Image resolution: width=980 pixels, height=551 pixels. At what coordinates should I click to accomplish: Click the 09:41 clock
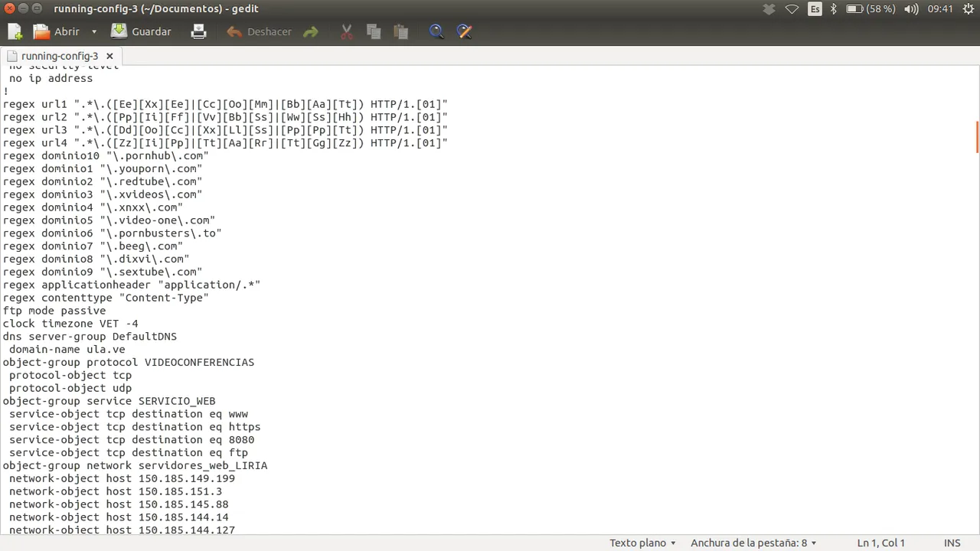click(x=939, y=9)
